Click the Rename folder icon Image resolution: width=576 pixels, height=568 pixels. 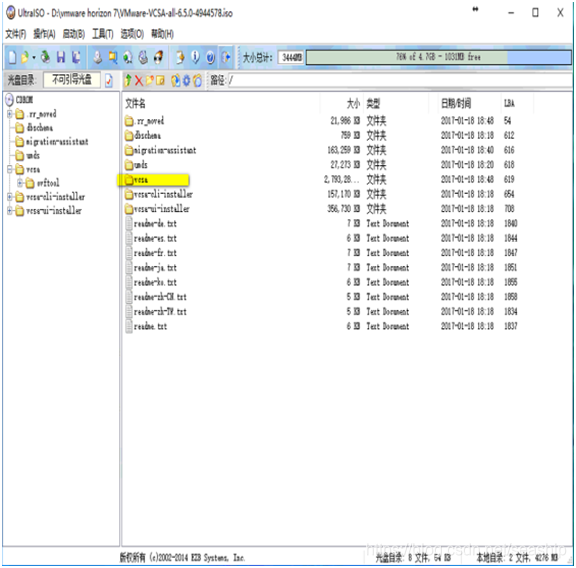point(160,80)
